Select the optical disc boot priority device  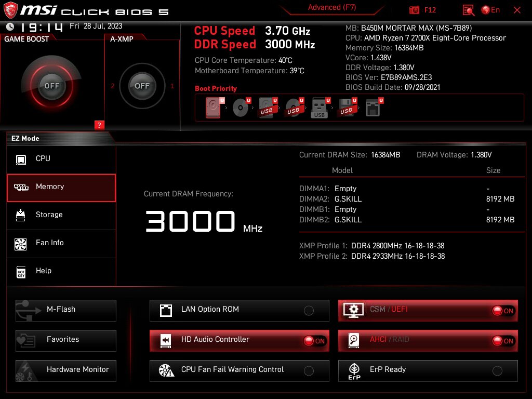242,108
